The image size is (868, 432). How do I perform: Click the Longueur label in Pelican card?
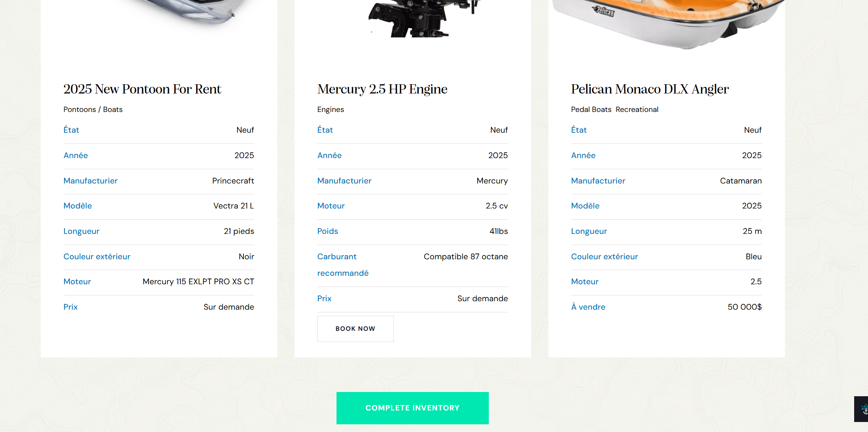pyautogui.click(x=589, y=231)
